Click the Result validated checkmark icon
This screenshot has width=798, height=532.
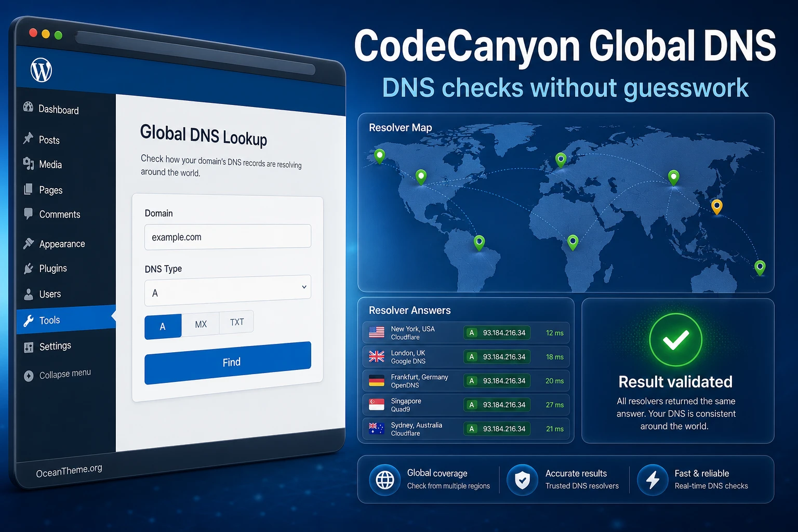(676, 340)
